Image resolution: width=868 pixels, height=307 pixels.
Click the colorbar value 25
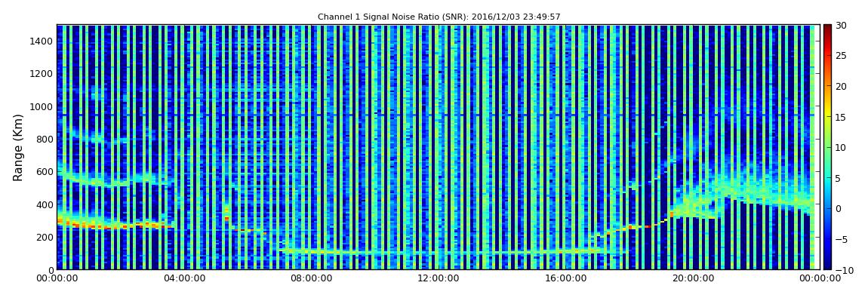[842, 55]
